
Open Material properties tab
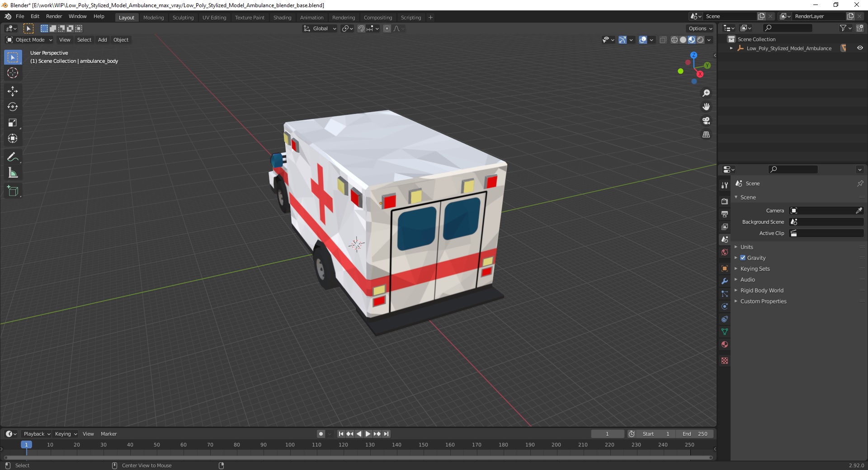[725, 344]
